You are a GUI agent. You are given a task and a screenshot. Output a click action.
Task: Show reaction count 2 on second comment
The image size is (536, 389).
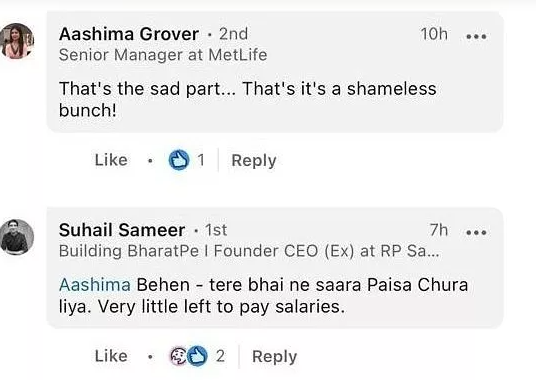pyautogui.click(x=220, y=356)
